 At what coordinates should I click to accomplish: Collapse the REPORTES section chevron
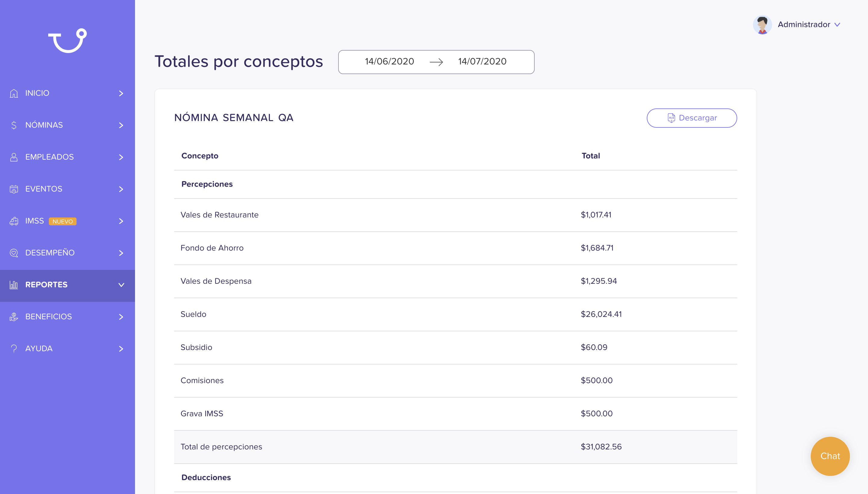[121, 285]
